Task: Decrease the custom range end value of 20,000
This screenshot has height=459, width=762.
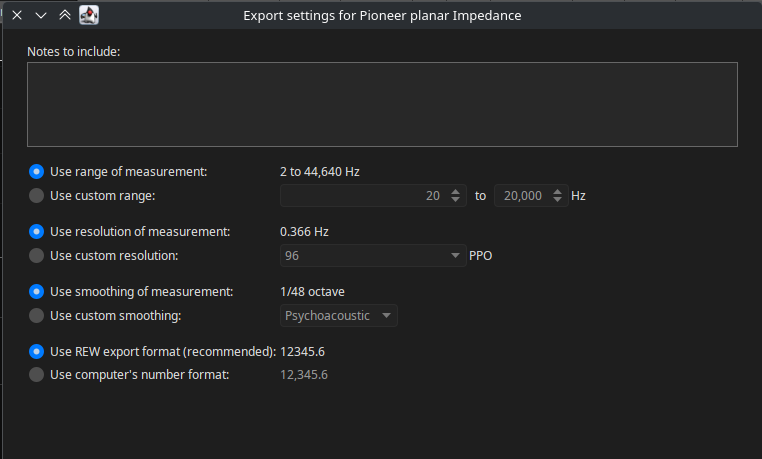Action: (557, 200)
